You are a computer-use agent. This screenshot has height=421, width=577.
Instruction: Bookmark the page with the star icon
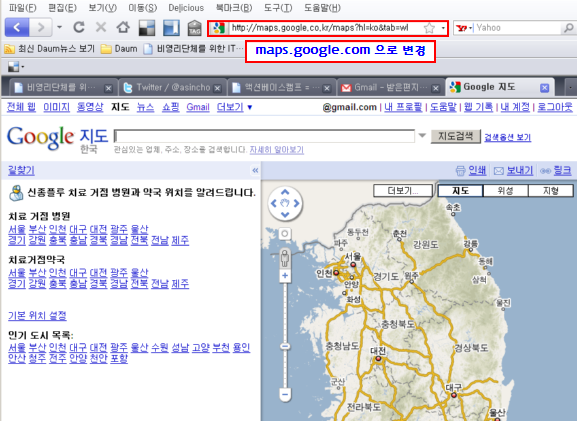coord(429,28)
